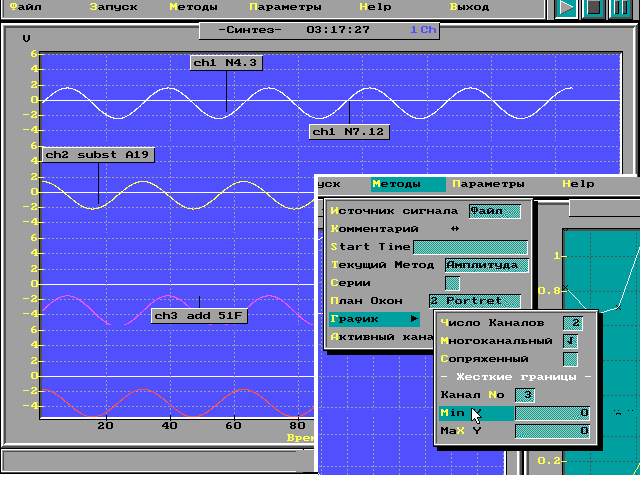Click the MaX Y value field

552,431
